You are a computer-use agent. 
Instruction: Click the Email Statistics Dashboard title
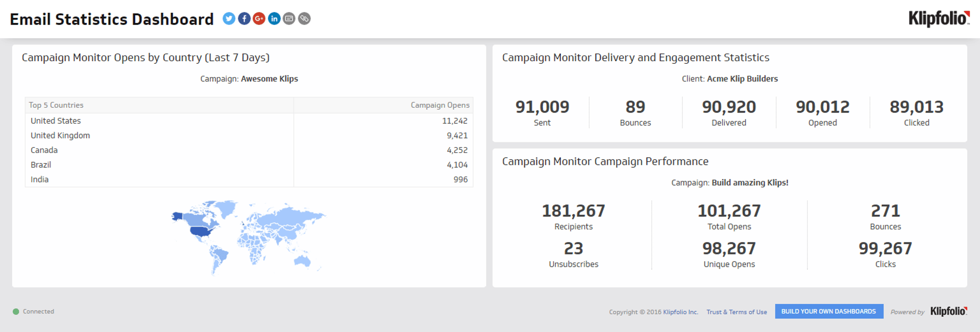(x=112, y=19)
